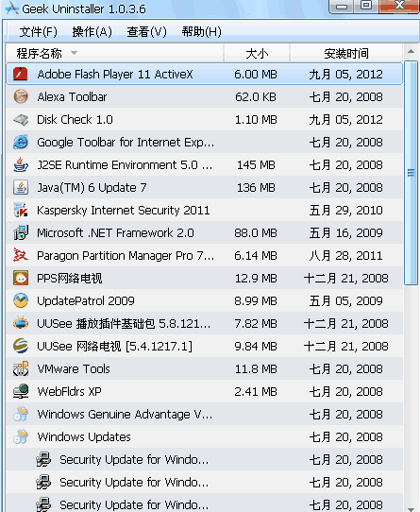Open the 查看(V) menu
420x512 pixels.
coord(146,32)
